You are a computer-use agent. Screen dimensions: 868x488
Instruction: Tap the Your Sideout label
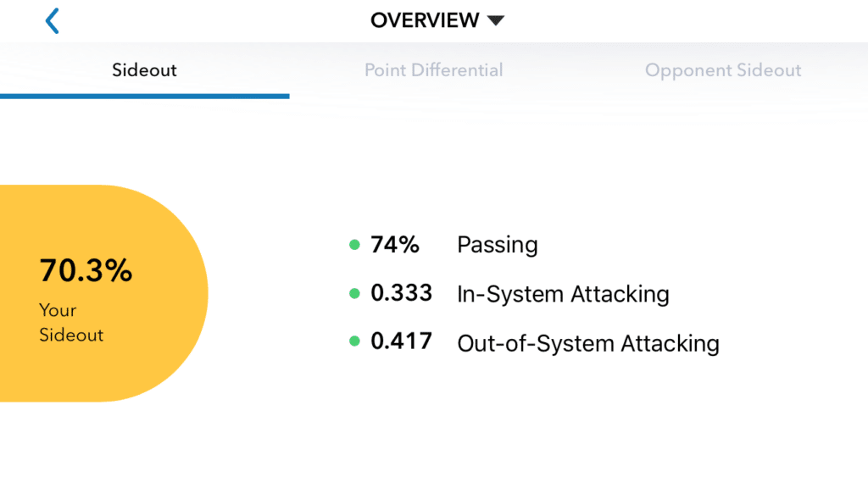pos(71,323)
